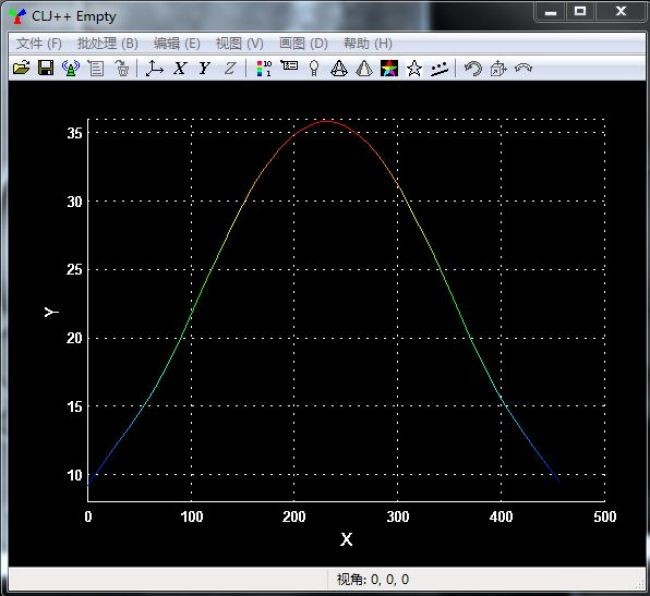The width and height of the screenshot is (650, 596).
Task: Click the wireframe cone icon
Action: [339, 68]
